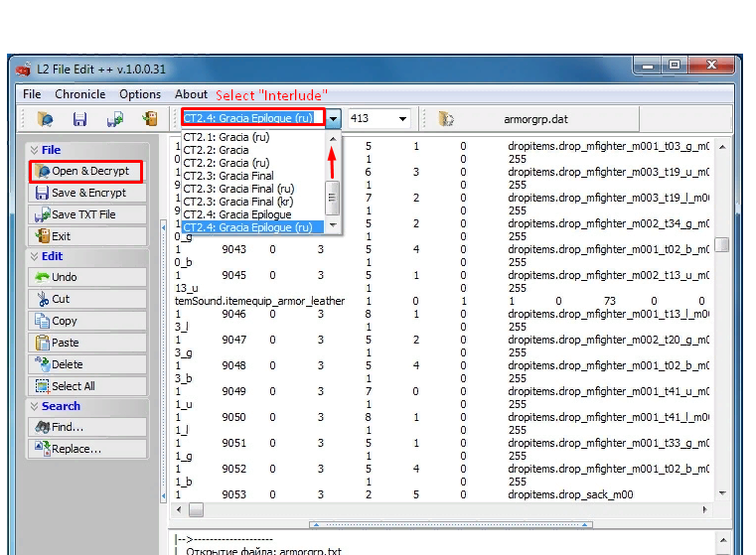Click value 9047 in the data grid
The width and height of the screenshot is (756, 555).
point(233,341)
